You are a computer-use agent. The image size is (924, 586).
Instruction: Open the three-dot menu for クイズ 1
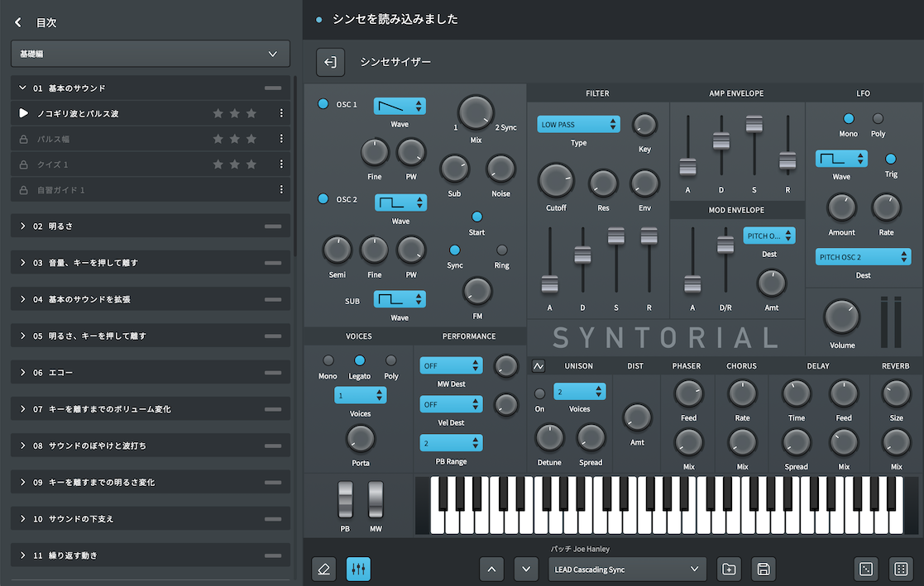281,164
